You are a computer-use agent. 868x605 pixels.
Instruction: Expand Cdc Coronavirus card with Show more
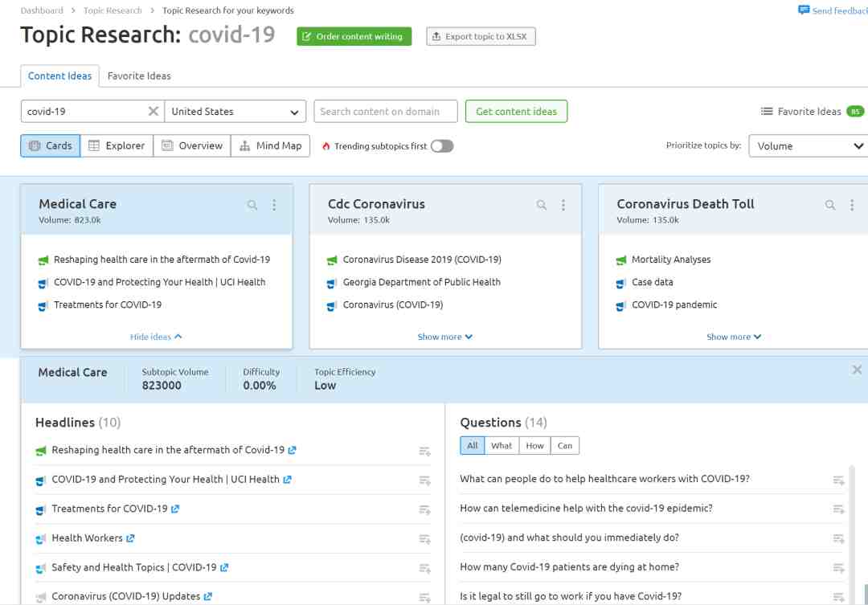point(445,337)
